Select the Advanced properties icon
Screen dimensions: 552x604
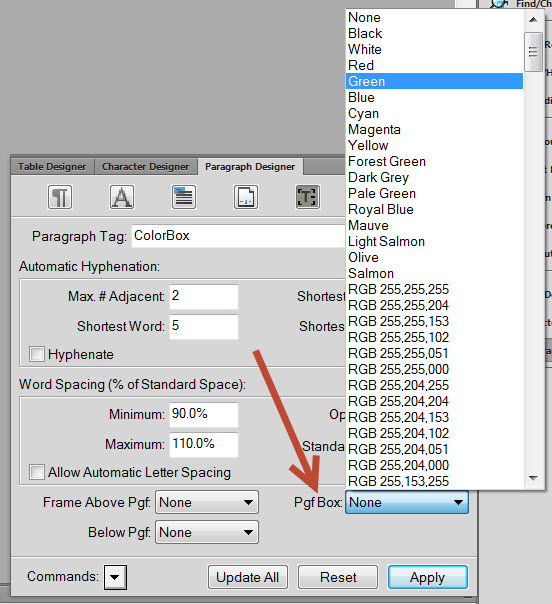(x=307, y=197)
